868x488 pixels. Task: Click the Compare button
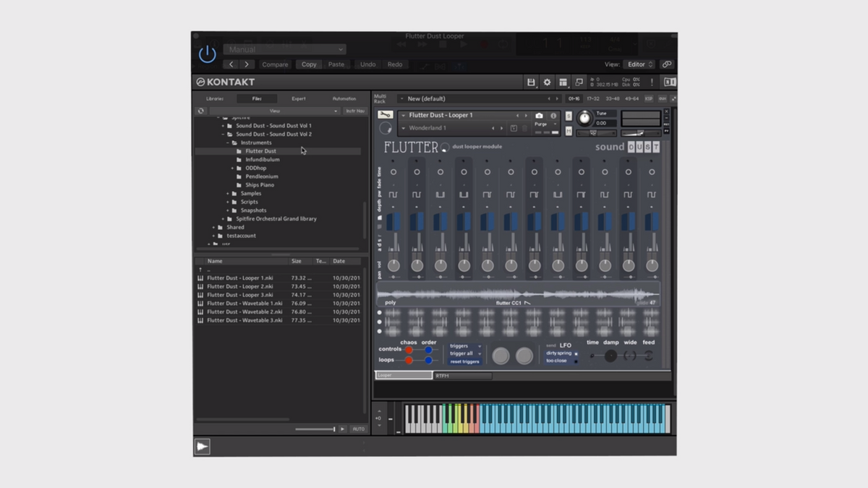[x=275, y=64]
